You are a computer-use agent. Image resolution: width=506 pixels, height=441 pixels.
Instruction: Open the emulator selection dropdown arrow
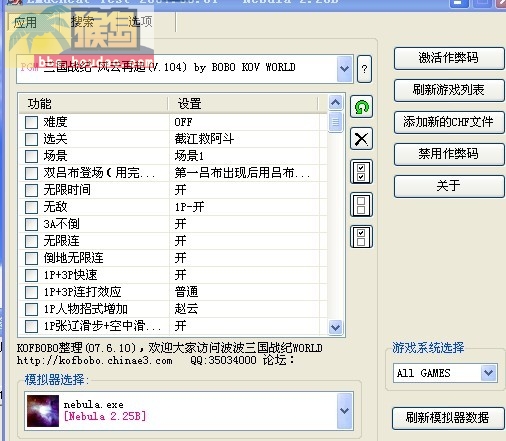pos(344,411)
